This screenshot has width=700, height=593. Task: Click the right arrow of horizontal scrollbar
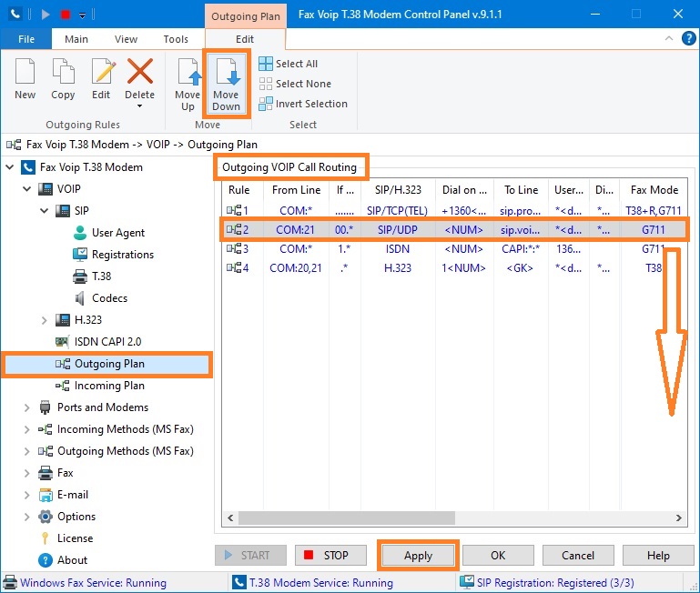(678, 518)
